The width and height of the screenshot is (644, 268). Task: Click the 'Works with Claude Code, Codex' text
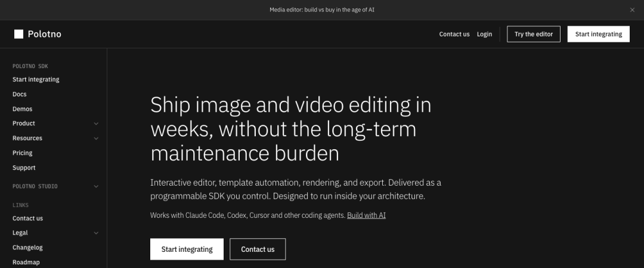click(x=247, y=215)
